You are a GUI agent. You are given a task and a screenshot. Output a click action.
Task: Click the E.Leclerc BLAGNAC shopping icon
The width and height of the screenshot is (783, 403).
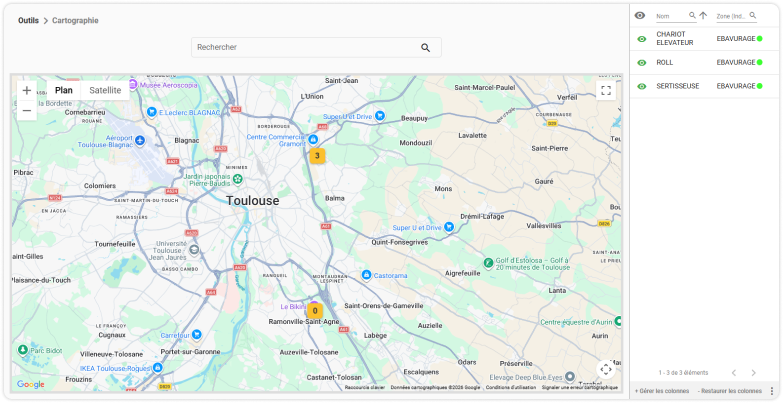pos(151,112)
